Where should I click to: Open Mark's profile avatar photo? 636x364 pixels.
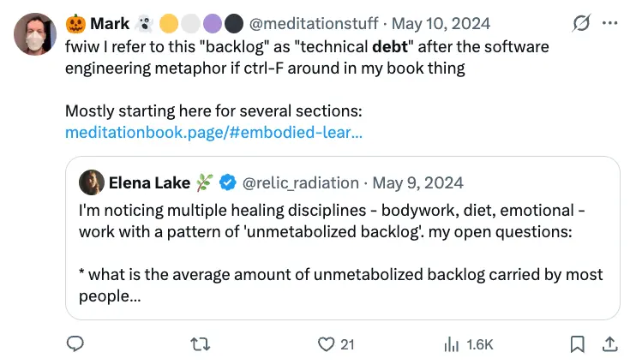coord(33,34)
